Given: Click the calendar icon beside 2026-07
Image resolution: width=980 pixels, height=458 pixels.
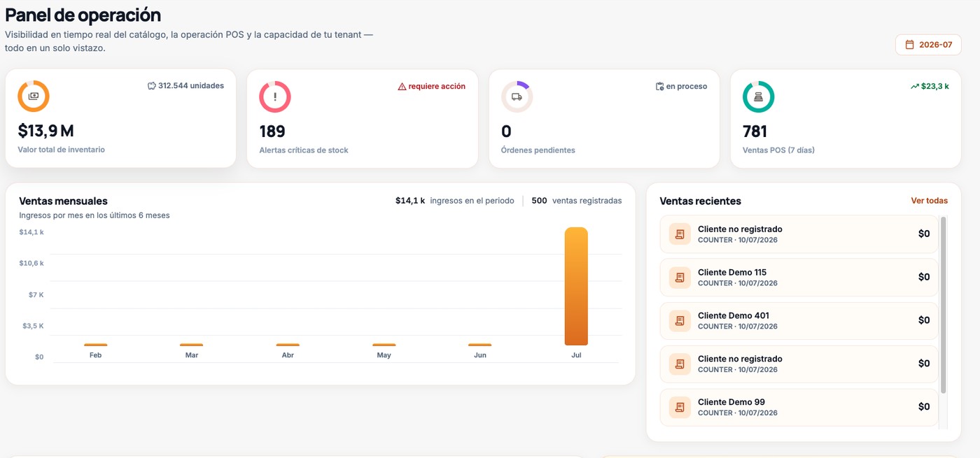Looking at the screenshot, I should click(x=909, y=45).
